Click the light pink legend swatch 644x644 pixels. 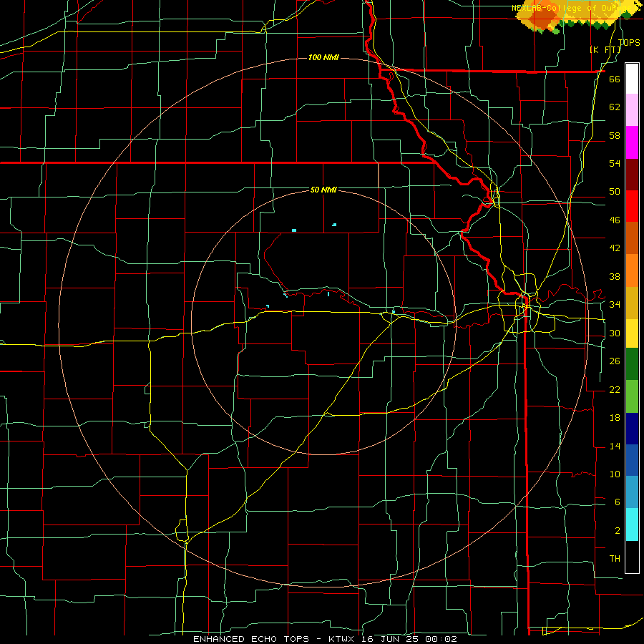(x=632, y=110)
